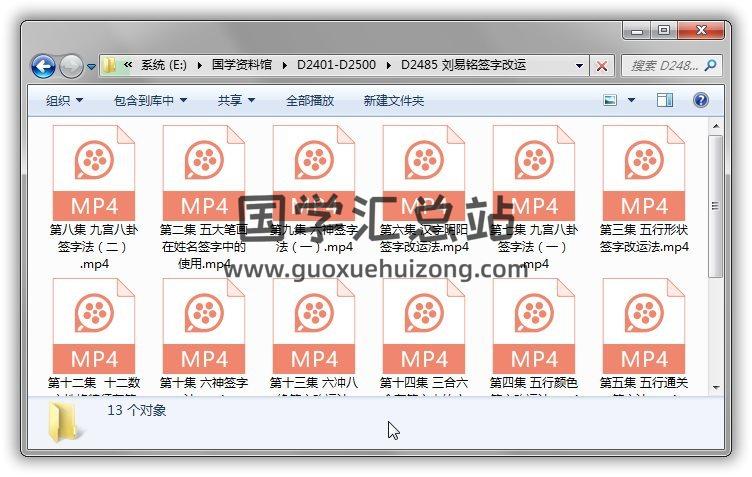Expand arrow after 国学资料馆 breadcrumb
Screen dimensions: 752x477
click(x=284, y=65)
